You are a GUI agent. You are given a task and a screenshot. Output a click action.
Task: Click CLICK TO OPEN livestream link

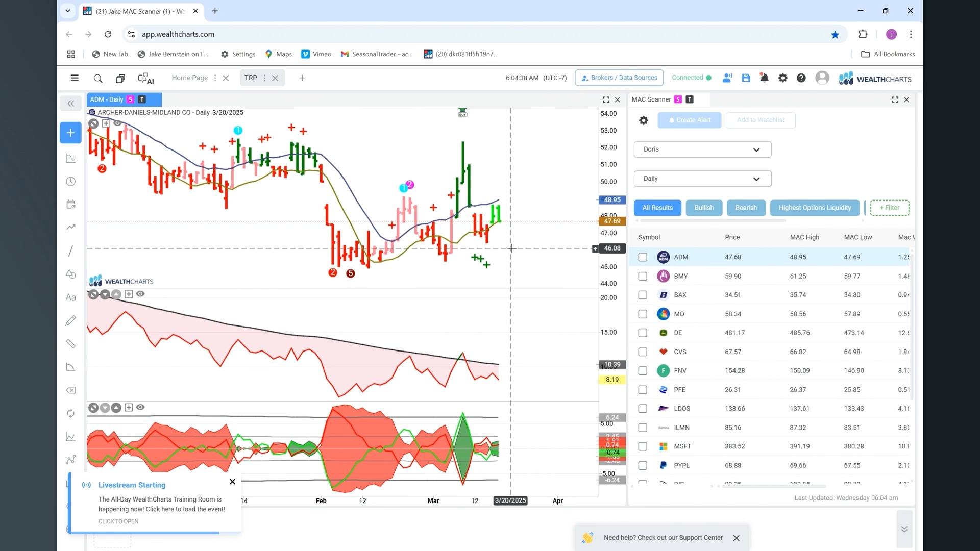click(118, 521)
